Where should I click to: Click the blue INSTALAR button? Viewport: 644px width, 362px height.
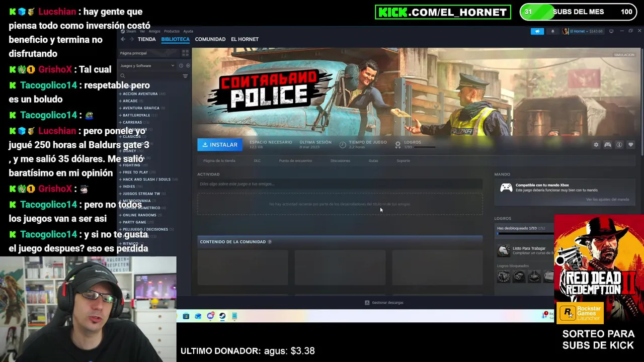point(220,145)
